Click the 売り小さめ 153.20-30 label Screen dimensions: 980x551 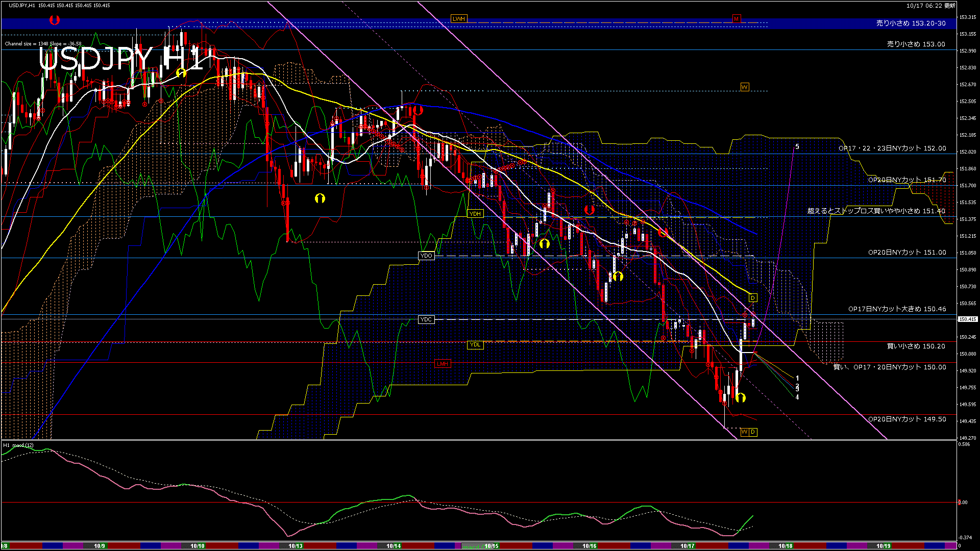[x=911, y=23]
